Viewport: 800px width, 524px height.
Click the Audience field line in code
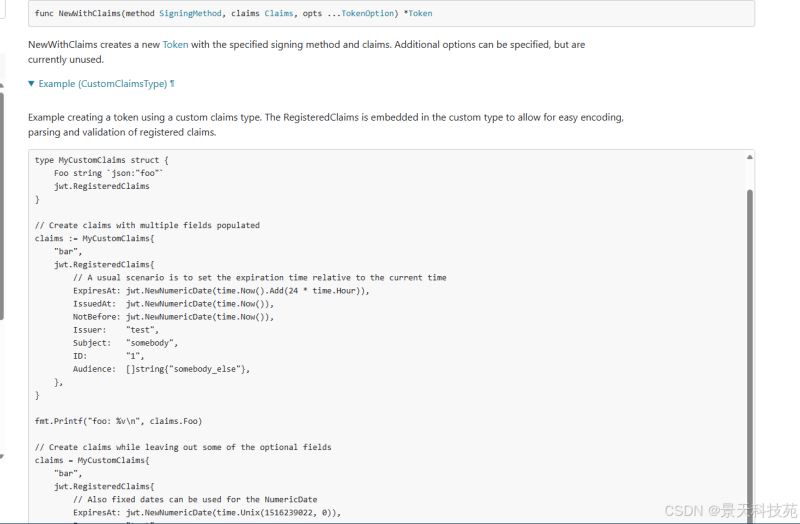click(x=160, y=369)
